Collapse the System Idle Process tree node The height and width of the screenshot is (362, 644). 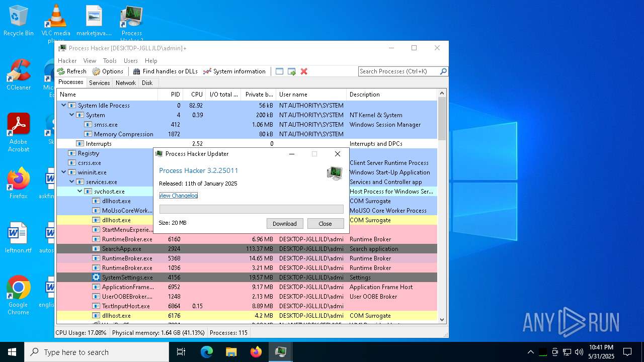pos(63,105)
